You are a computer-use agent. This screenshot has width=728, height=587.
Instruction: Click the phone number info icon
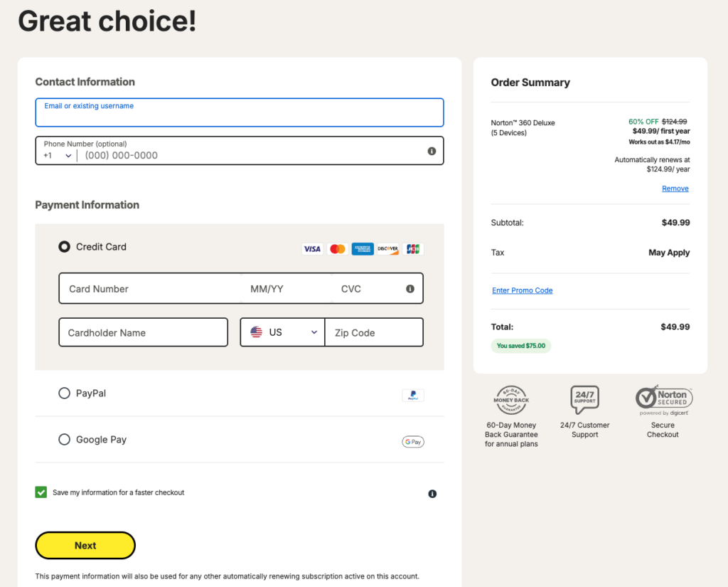[x=432, y=151]
